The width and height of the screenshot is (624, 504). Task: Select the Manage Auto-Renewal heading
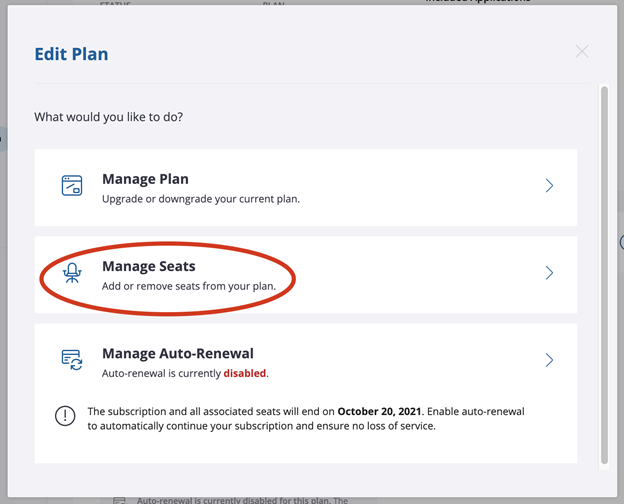click(177, 353)
